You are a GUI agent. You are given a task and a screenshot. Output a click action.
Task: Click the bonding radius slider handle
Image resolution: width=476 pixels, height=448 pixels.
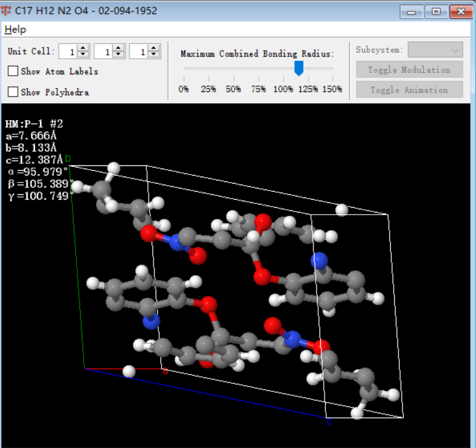[x=299, y=68]
